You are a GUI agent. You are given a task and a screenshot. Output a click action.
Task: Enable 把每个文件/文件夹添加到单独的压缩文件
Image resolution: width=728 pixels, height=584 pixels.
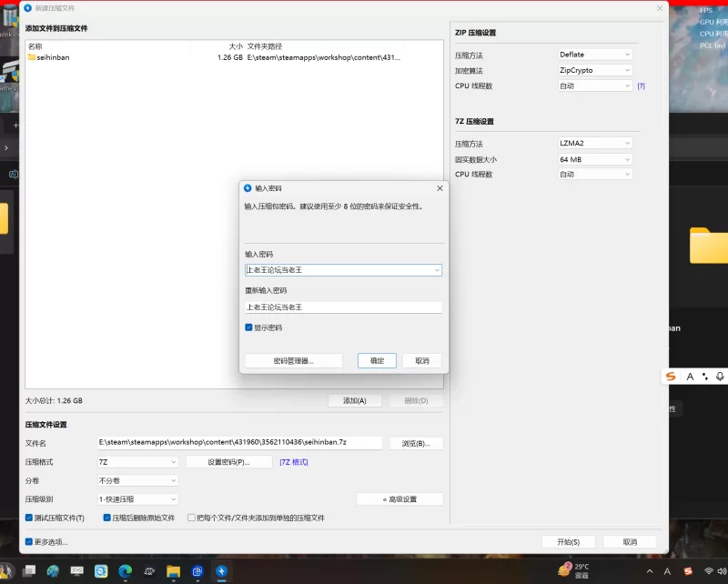[191, 518]
